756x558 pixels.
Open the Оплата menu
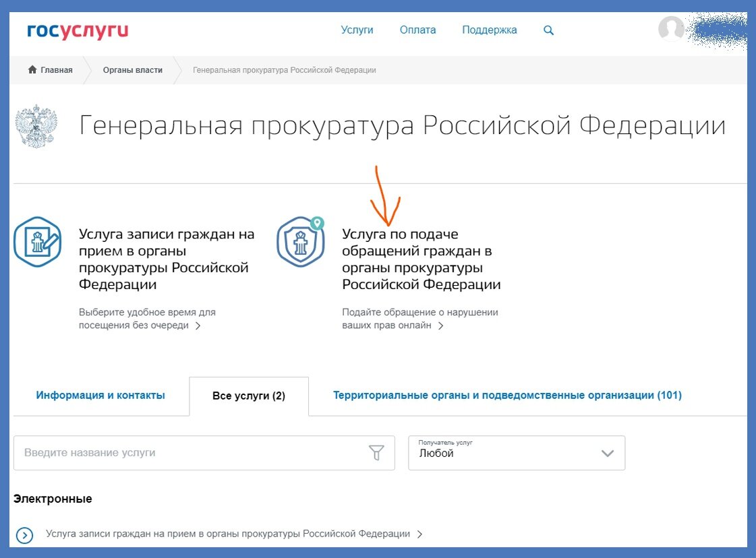click(417, 30)
